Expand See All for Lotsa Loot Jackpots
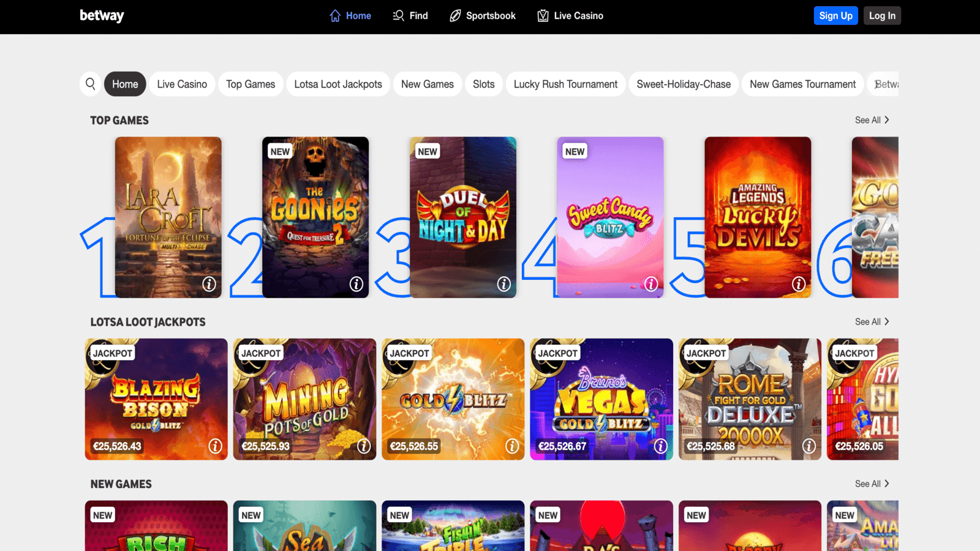 point(872,321)
